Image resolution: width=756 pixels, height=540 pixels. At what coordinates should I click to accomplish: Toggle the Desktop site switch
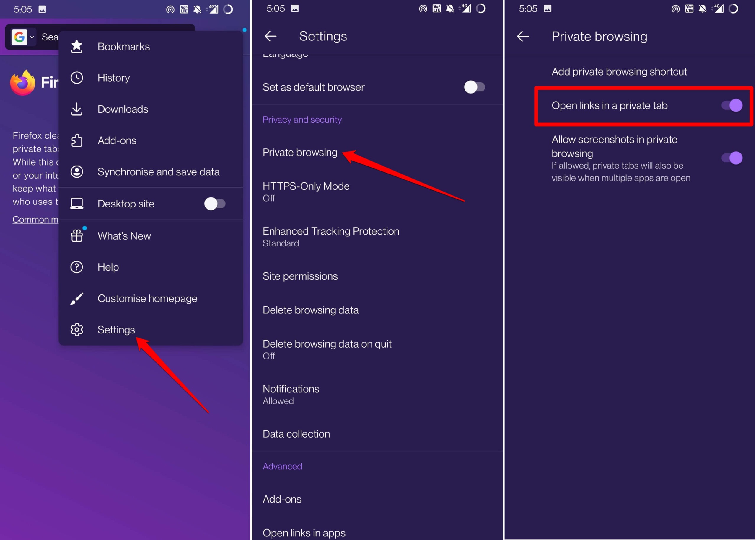coord(215,204)
